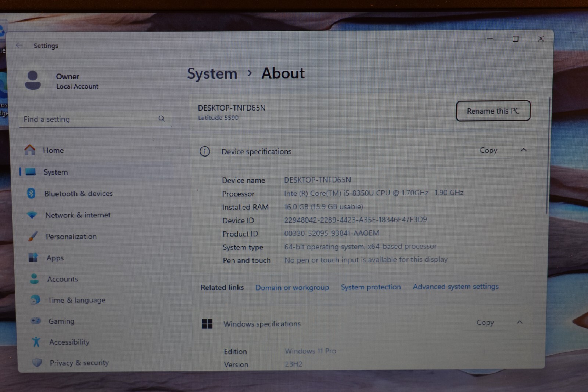Open Bluetooth & devices label
This screenshot has width=588, height=392.
[79, 194]
